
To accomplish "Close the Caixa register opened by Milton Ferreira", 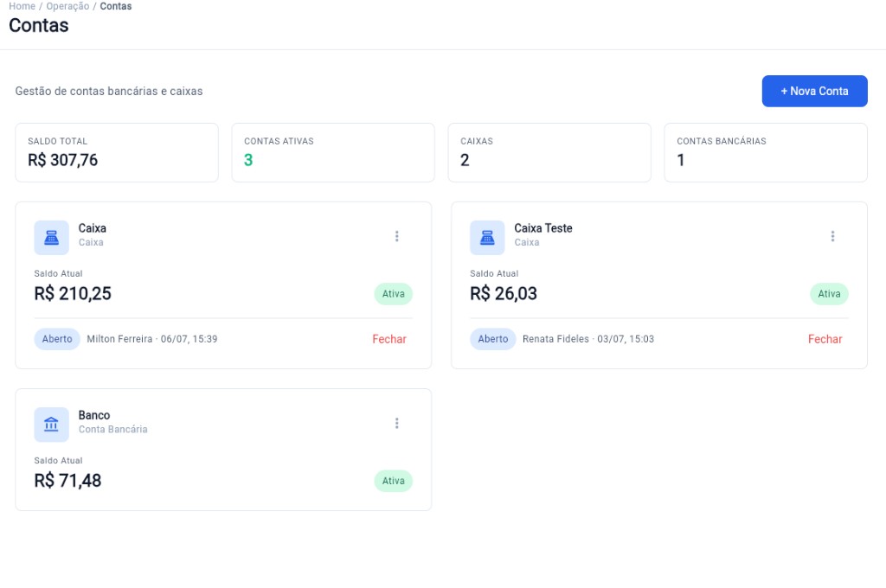I will click(389, 339).
